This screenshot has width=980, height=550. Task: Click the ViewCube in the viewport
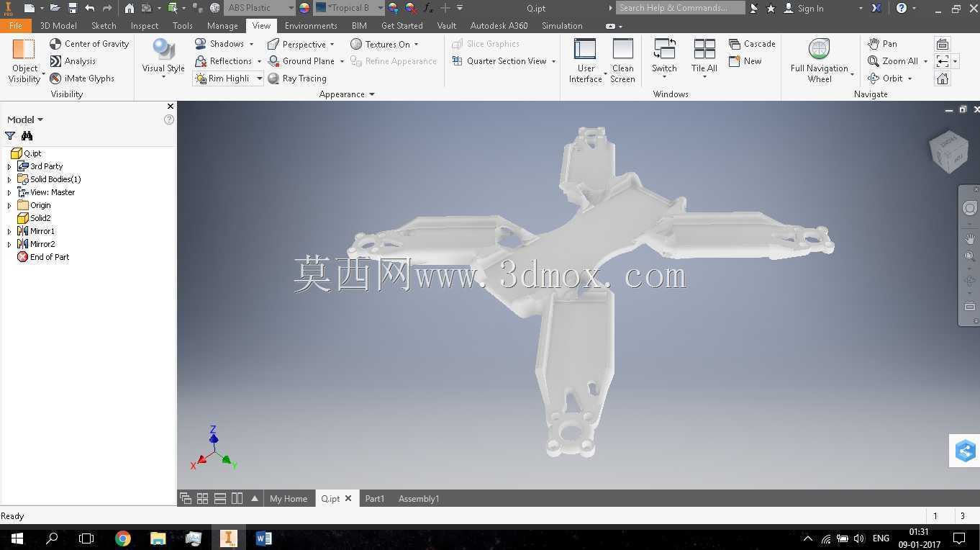click(948, 151)
